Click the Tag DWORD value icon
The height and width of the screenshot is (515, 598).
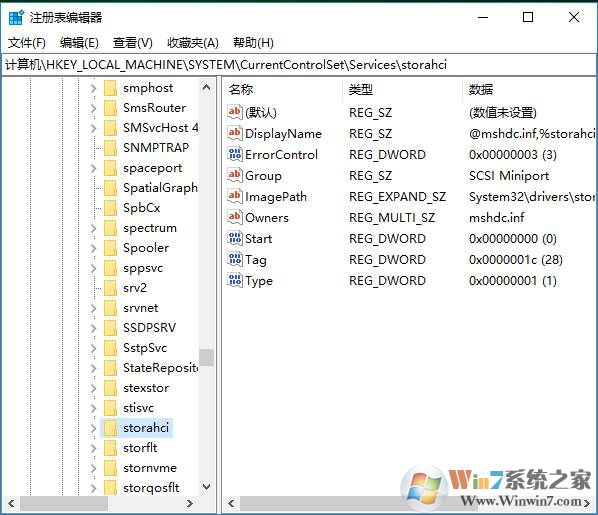tap(235, 259)
